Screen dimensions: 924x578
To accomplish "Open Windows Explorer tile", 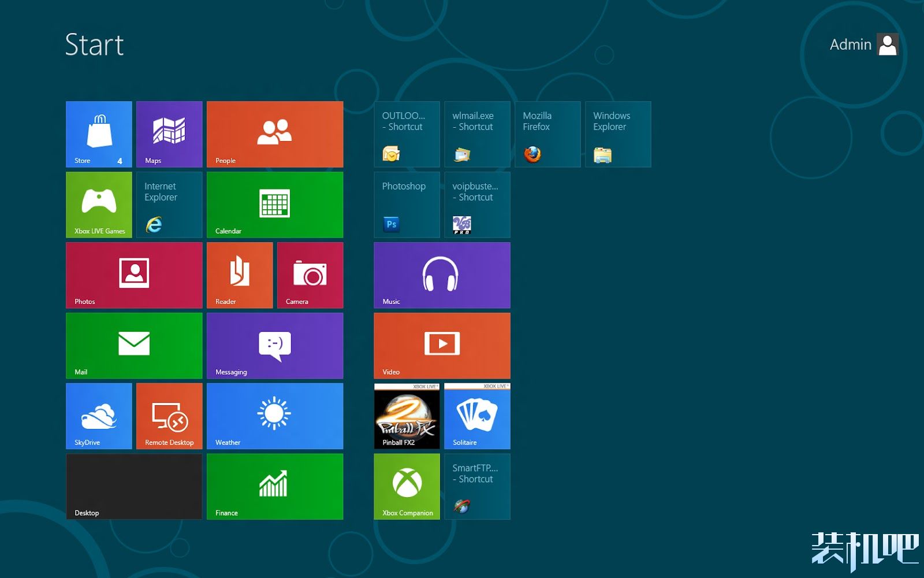I will [618, 134].
